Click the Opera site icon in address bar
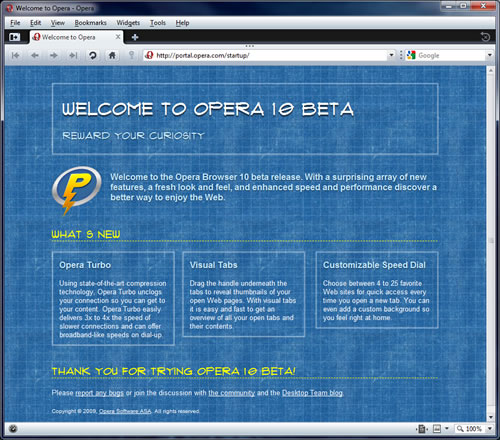500x440 pixels. (149, 55)
